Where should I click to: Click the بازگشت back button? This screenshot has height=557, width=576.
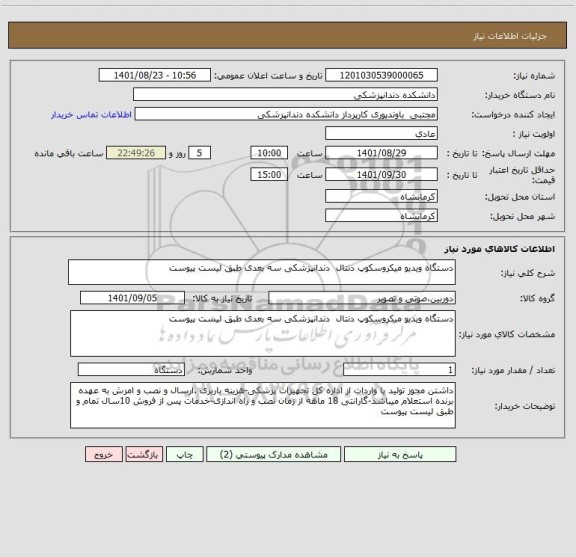coord(144,454)
